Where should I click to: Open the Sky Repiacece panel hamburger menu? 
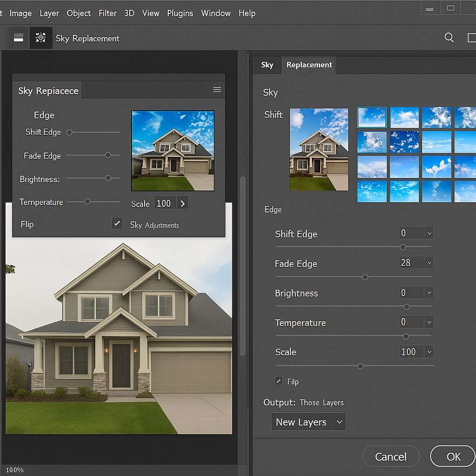[x=217, y=90]
